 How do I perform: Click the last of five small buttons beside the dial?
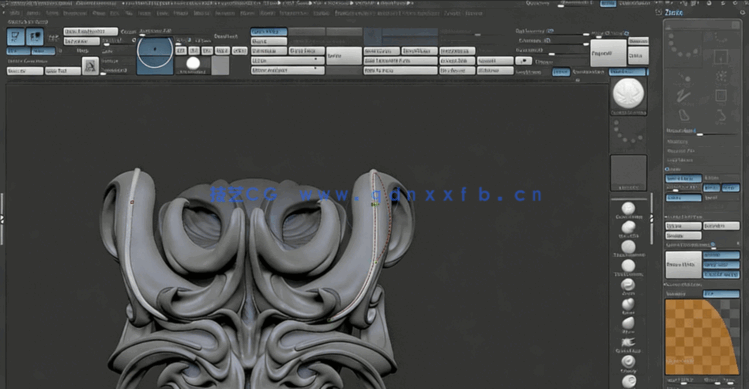239,50
